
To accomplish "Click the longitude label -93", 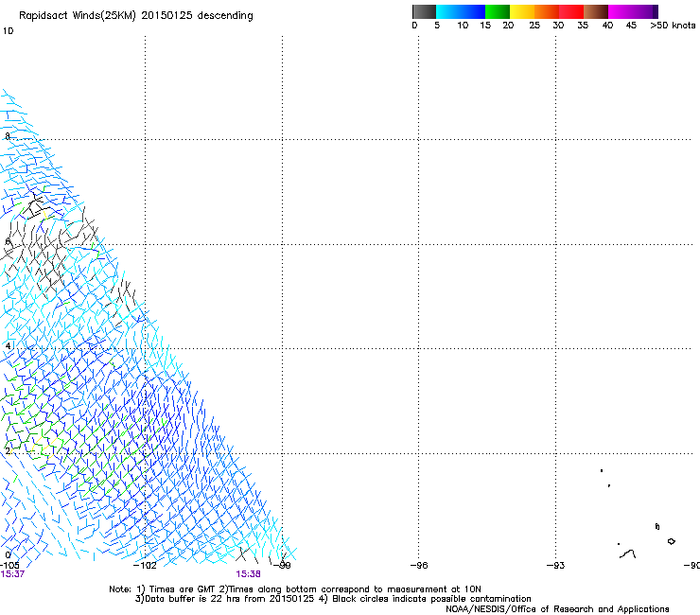I will (x=556, y=566).
